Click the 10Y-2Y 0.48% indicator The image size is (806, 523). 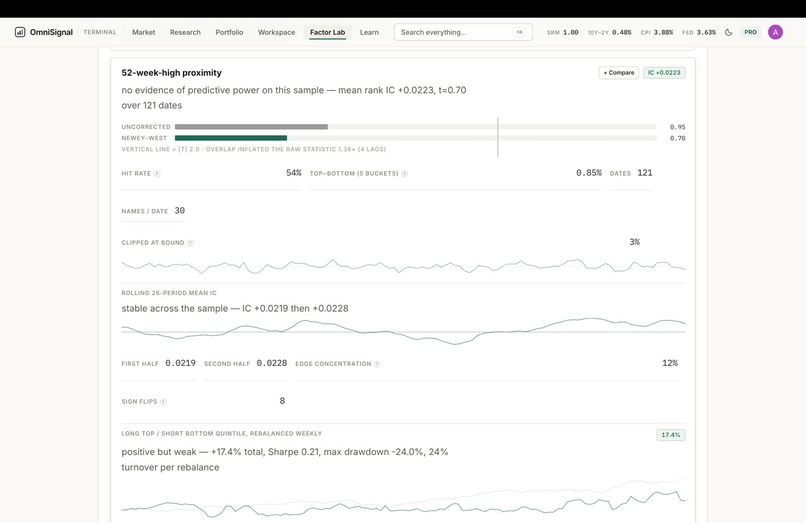610,32
